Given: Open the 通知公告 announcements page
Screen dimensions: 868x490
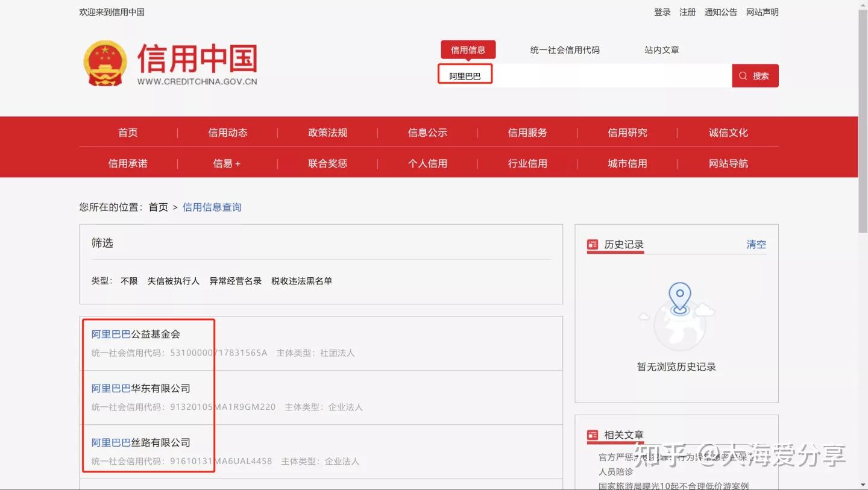Looking at the screenshot, I should (x=721, y=11).
